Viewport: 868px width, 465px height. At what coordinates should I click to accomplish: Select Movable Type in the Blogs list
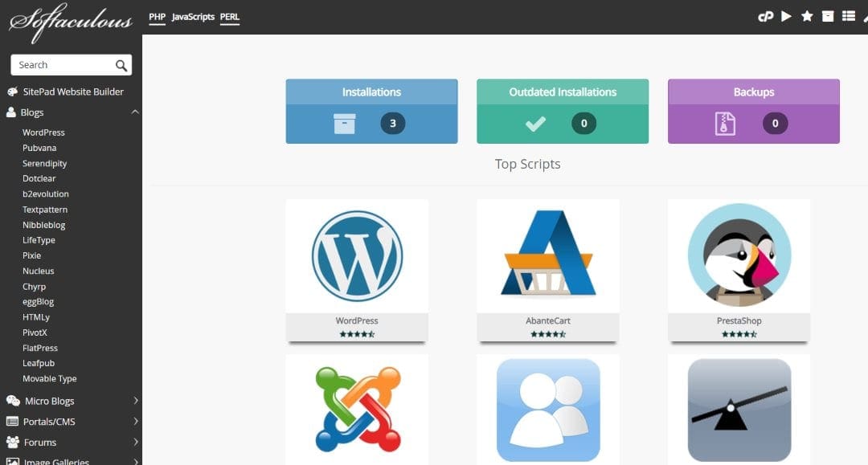click(x=49, y=379)
